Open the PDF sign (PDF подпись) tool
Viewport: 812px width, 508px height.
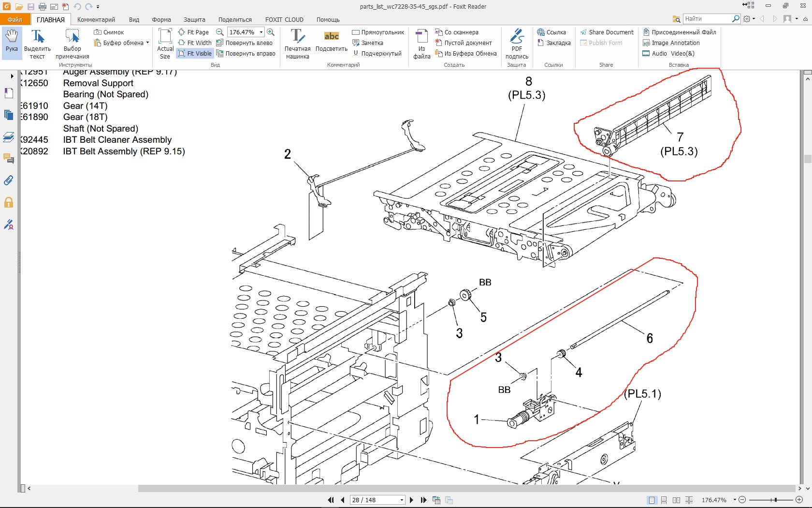coord(517,44)
